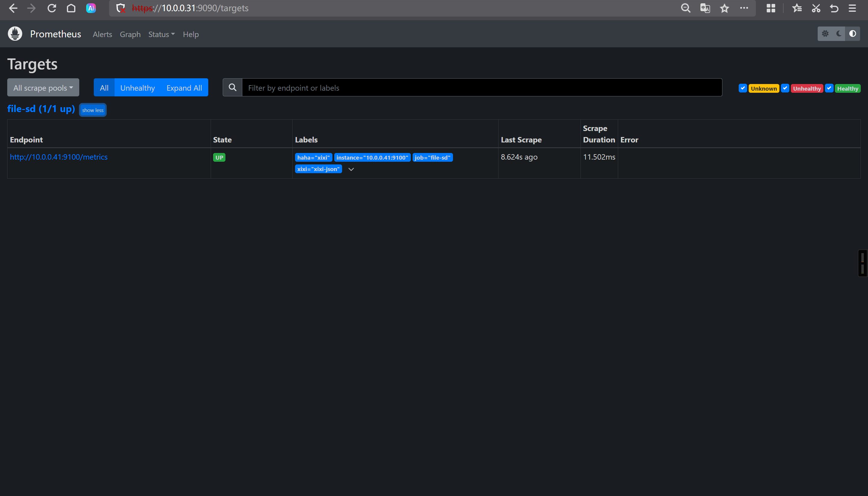Image resolution: width=868 pixels, height=496 pixels.
Task: Click the Expand All button
Action: click(x=184, y=88)
